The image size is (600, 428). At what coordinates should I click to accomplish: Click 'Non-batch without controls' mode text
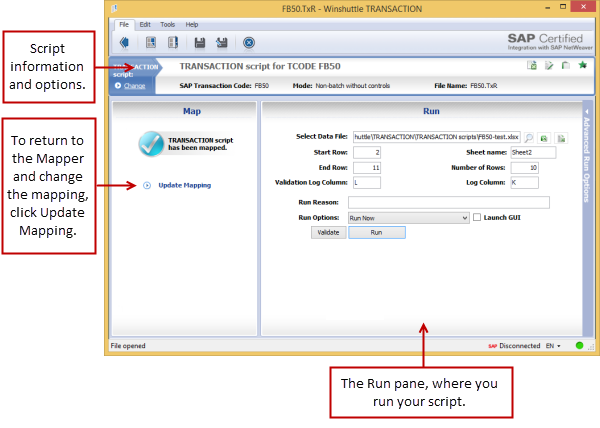[352, 86]
